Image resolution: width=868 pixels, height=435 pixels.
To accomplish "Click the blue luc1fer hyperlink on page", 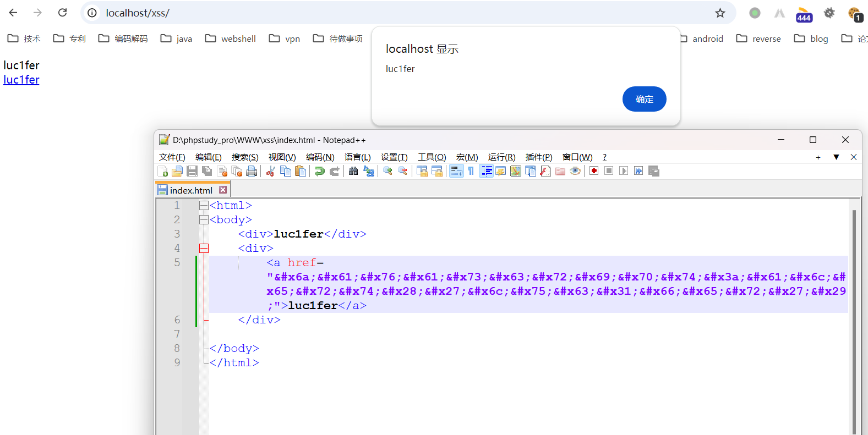I will [21, 80].
